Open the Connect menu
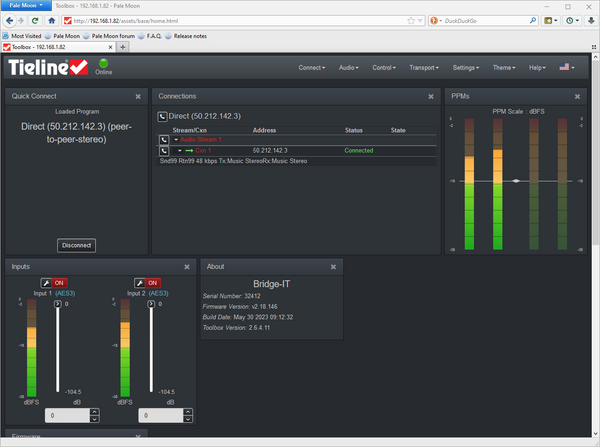The width and height of the screenshot is (600, 447). 312,67
